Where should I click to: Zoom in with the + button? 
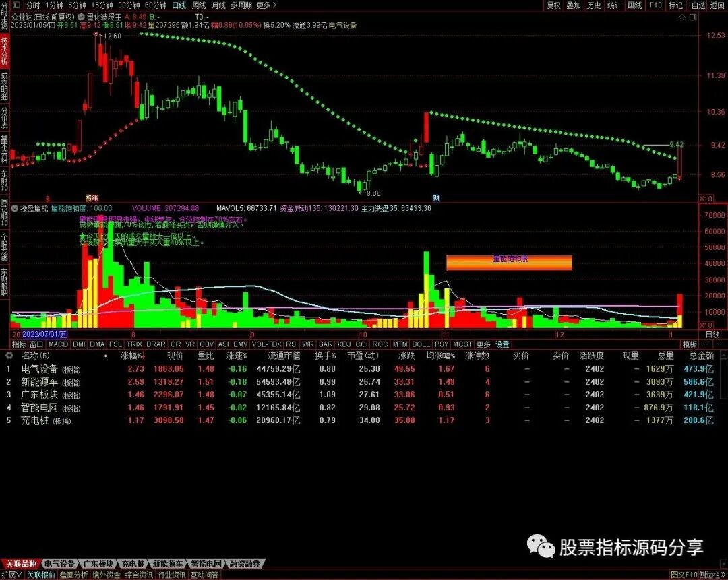click(706, 344)
